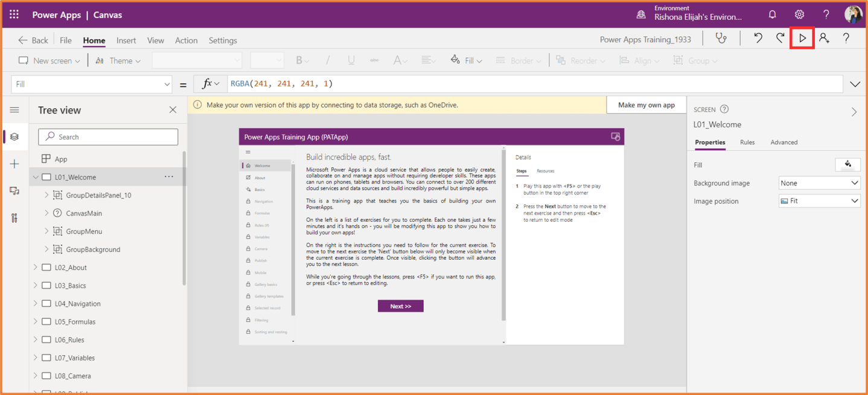Open the L01_Welcome ellipsis menu
868x395 pixels.
(169, 177)
